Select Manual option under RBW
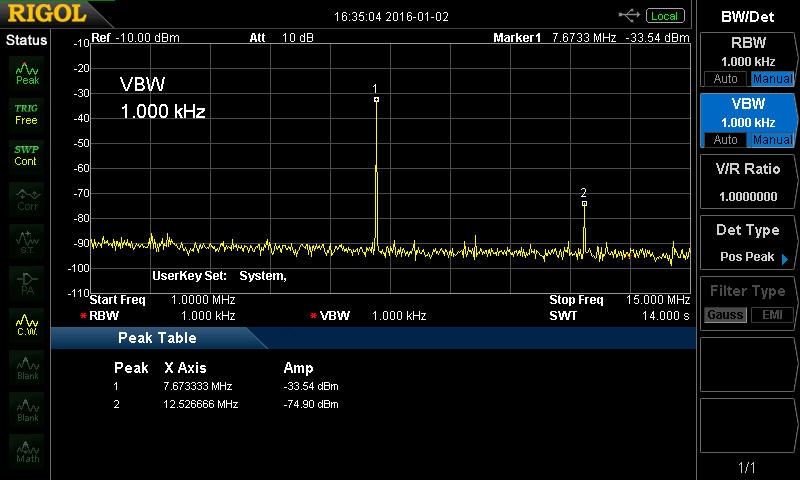The image size is (800, 480). (x=771, y=79)
